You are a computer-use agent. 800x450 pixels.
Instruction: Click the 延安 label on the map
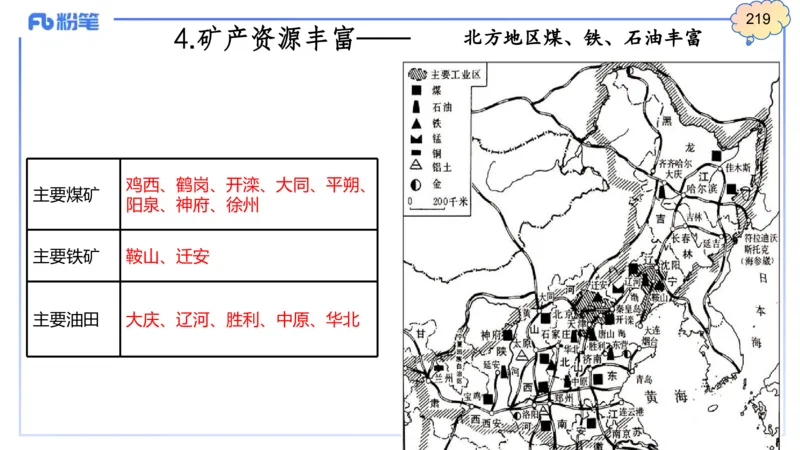(x=491, y=364)
